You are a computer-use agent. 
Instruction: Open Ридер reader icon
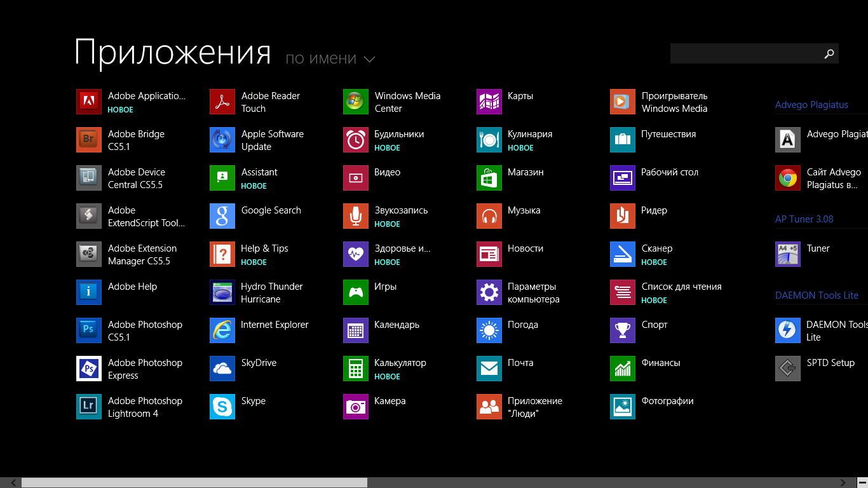[x=623, y=216]
